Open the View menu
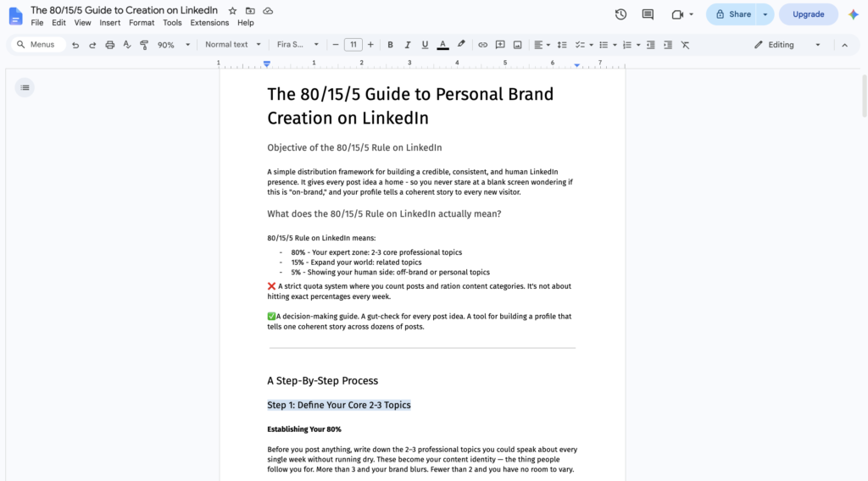 coord(82,23)
